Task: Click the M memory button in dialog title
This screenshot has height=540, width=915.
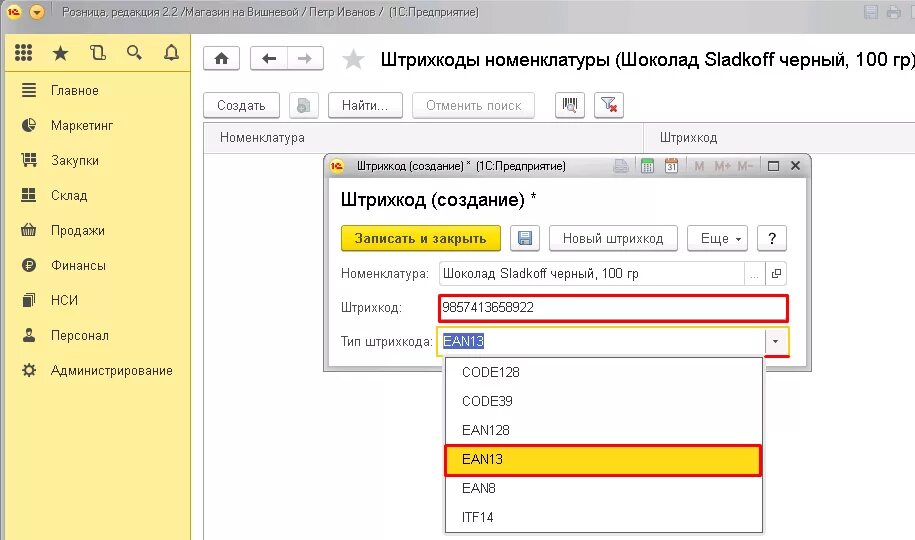Action: coord(699,166)
